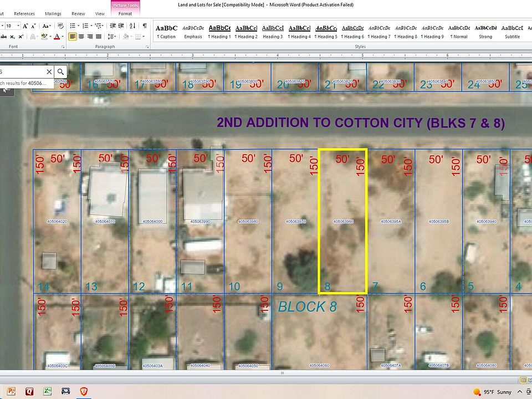
Task: Toggle Align Text Left
Action: click(x=72, y=37)
